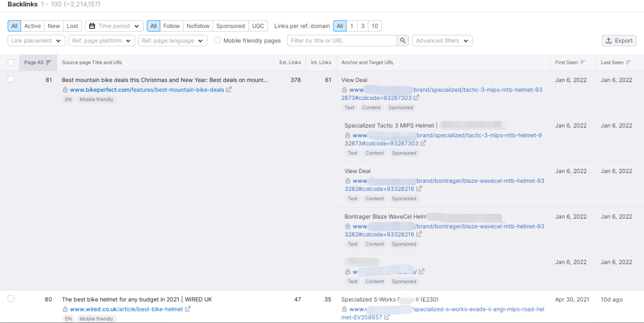The height and width of the screenshot is (323, 644).
Task: Set links per ref. domain to 10
Action: (375, 26)
